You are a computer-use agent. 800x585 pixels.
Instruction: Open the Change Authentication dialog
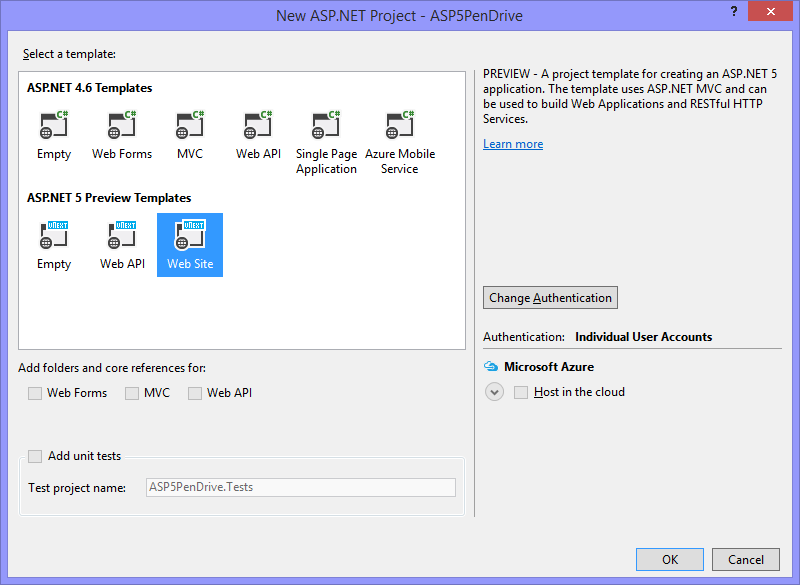[x=550, y=297]
